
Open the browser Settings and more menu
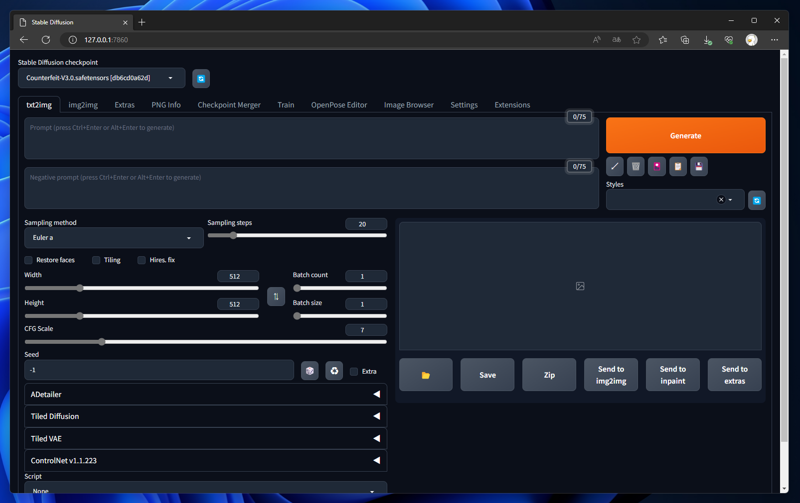[774, 40]
